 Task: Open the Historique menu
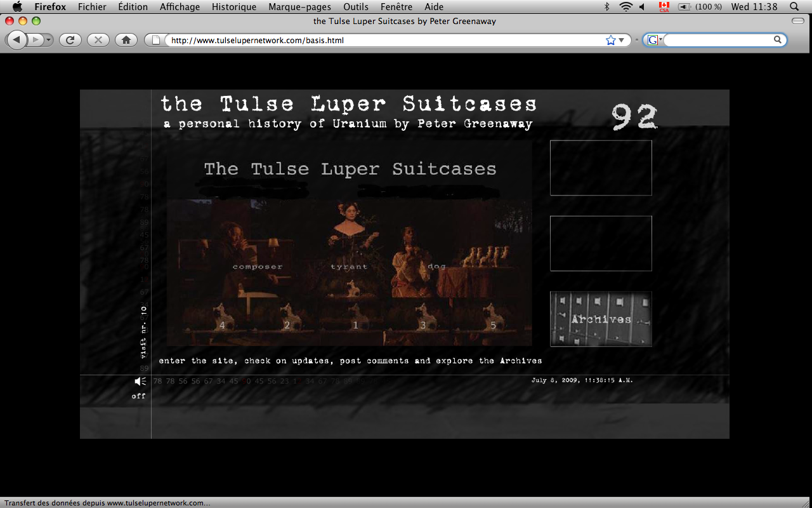pos(234,7)
